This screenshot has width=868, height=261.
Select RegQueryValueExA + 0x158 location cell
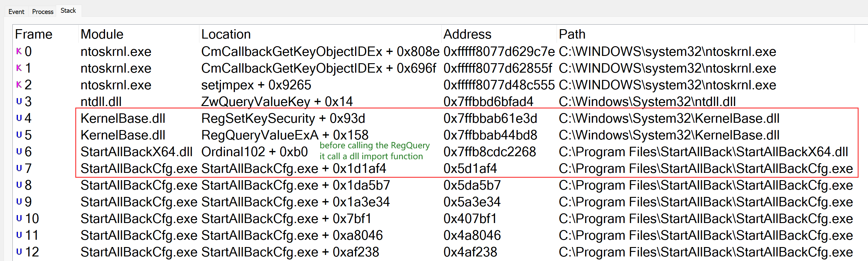(x=285, y=135)
